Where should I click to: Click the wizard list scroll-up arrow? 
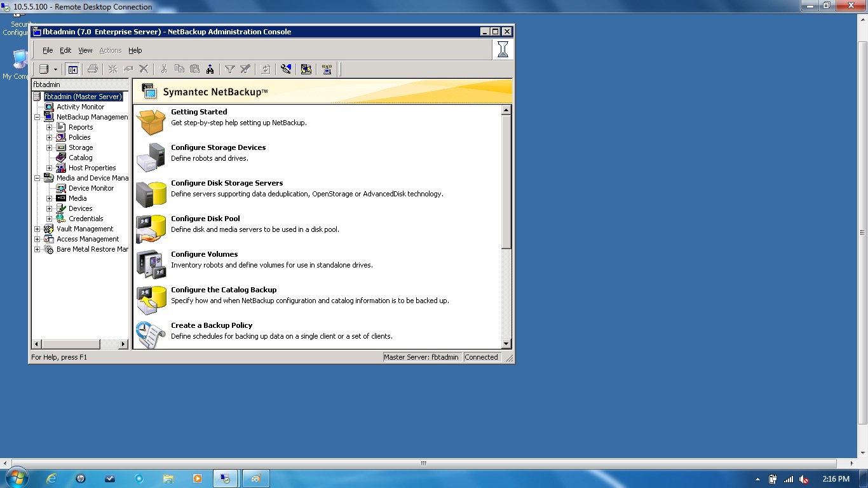[x=506, y=111]
